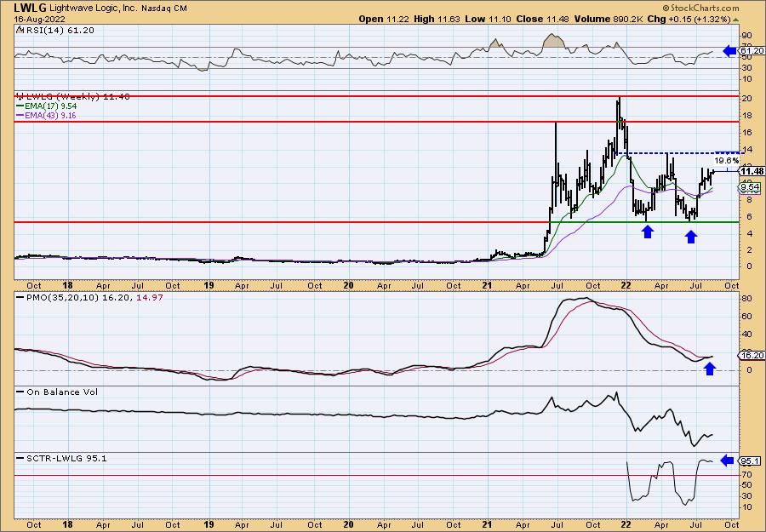The image size is (766, 532).
Task: Click year label 19 beneath the SCTR panel
Action: (209, 524)
